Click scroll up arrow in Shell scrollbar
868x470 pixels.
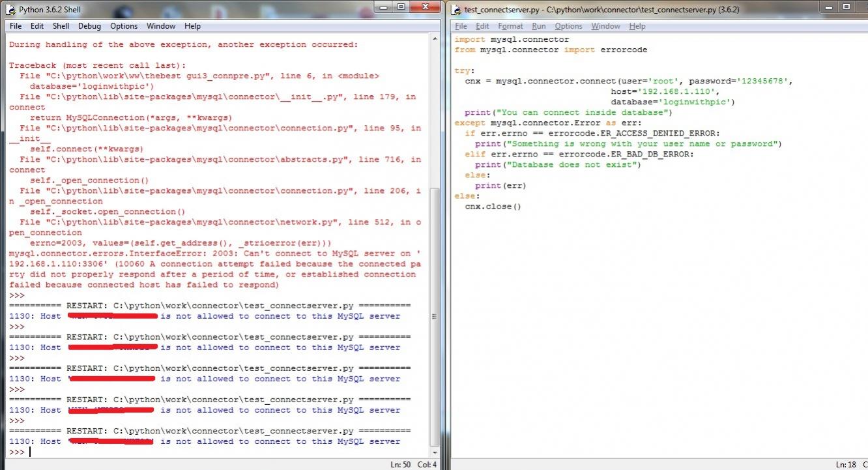point(436,39)
